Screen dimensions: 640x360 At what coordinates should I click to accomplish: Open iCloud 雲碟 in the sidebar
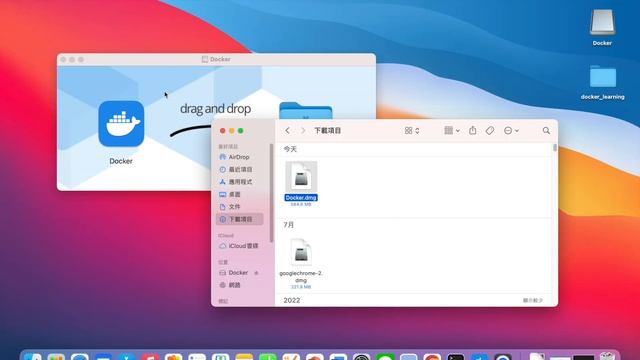pyautogui.click(x=239, y=246)
